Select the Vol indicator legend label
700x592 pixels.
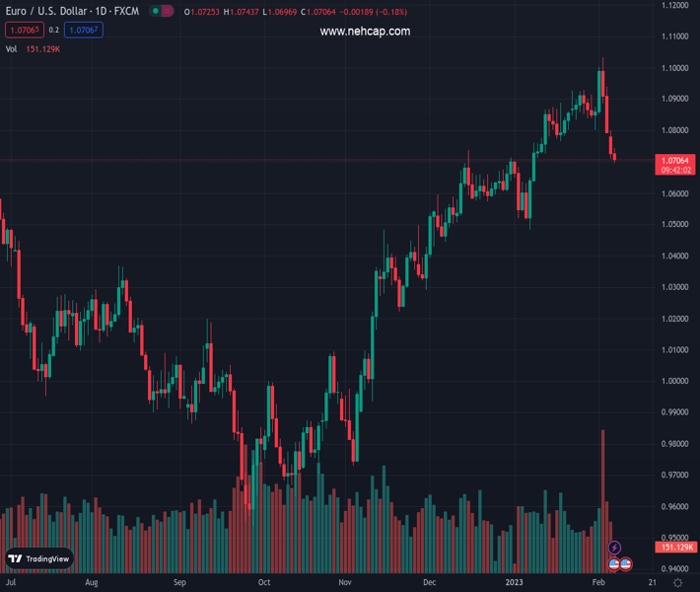pos(12,48)
